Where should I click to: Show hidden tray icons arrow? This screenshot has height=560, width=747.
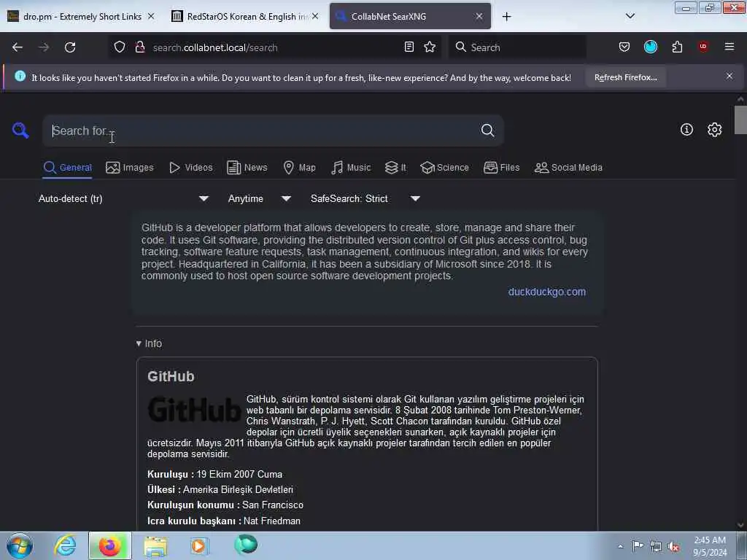point(620,546)
